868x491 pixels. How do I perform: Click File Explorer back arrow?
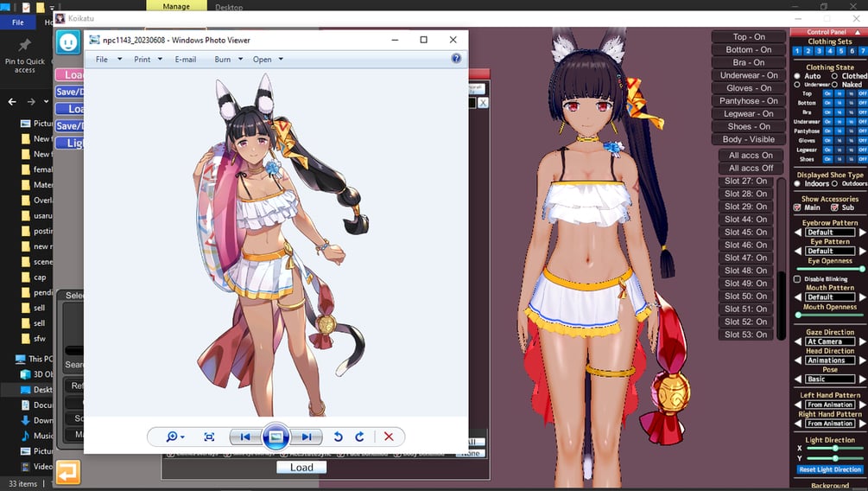tap(12, 101)
